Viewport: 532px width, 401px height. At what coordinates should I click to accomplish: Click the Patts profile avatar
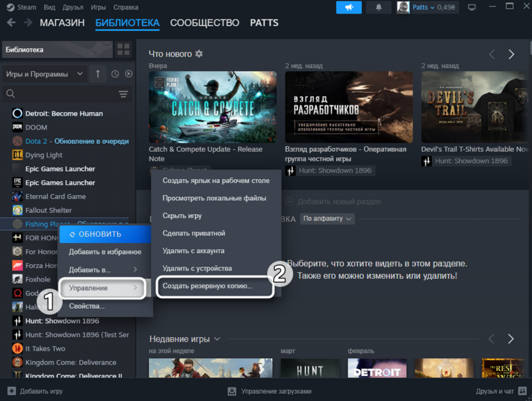(403, 7)
